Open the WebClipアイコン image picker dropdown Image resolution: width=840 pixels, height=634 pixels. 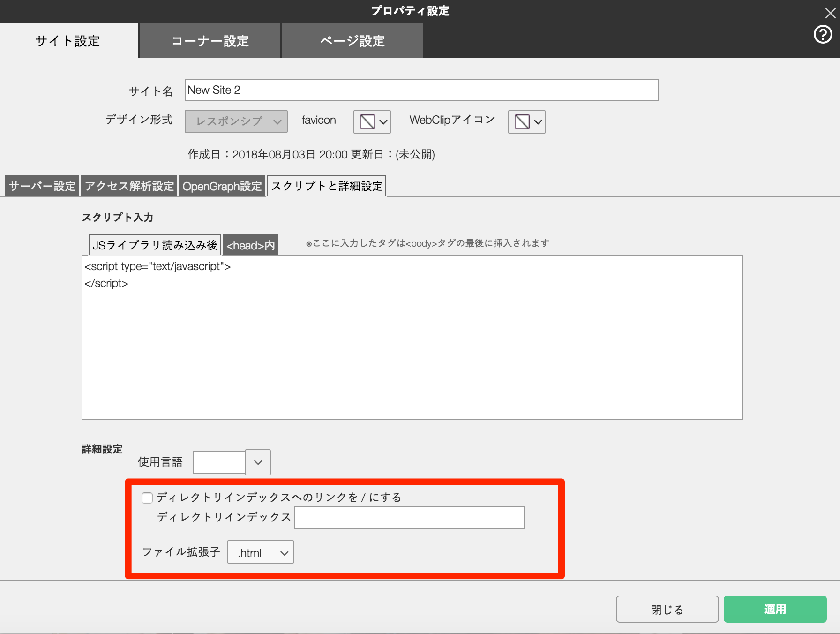(x=526, y=122)
